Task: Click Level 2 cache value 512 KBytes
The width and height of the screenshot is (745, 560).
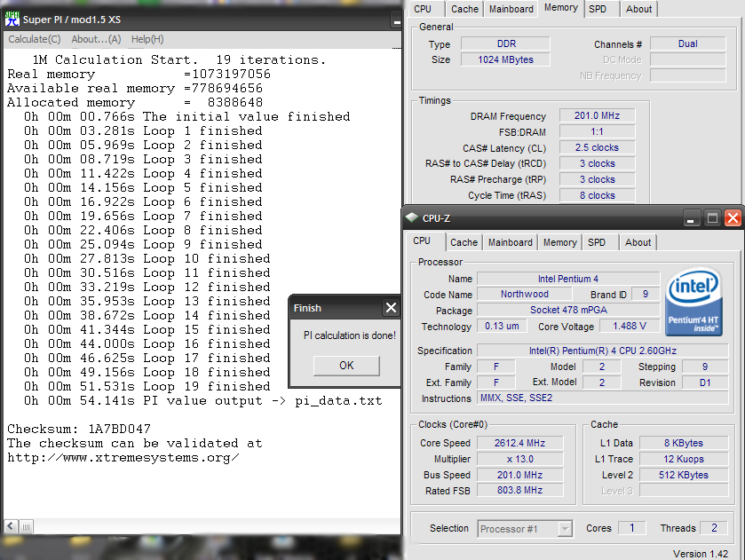Action: pos(683,475)
